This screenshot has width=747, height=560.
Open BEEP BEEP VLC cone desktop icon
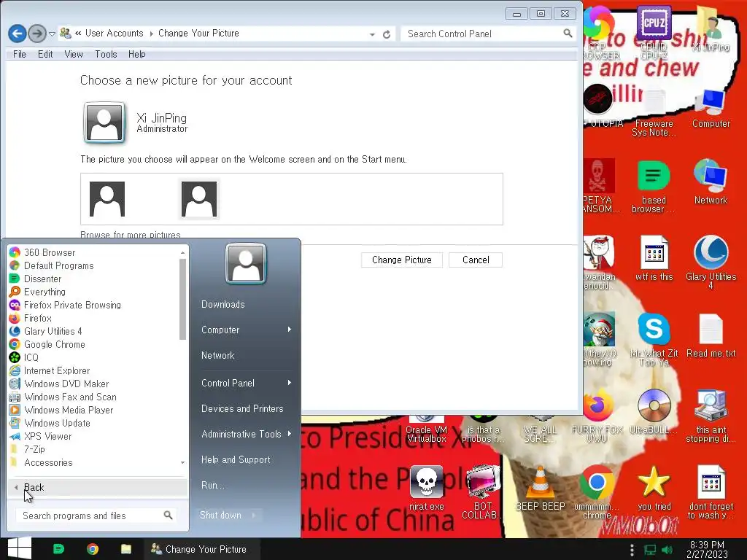coord(541,488)
